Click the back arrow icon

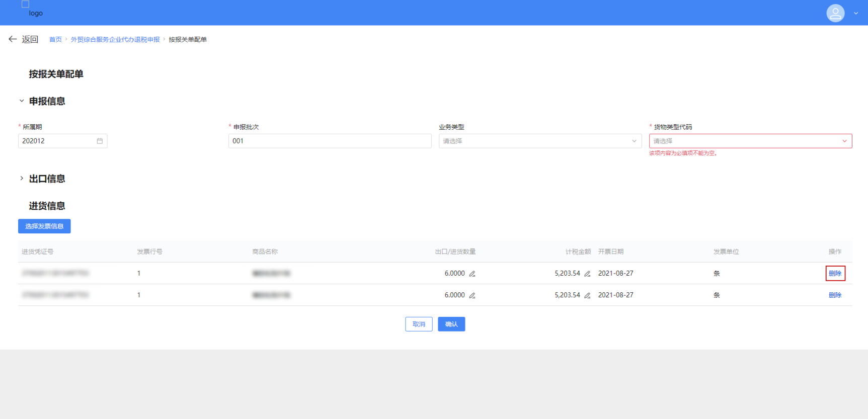point(13,39)
